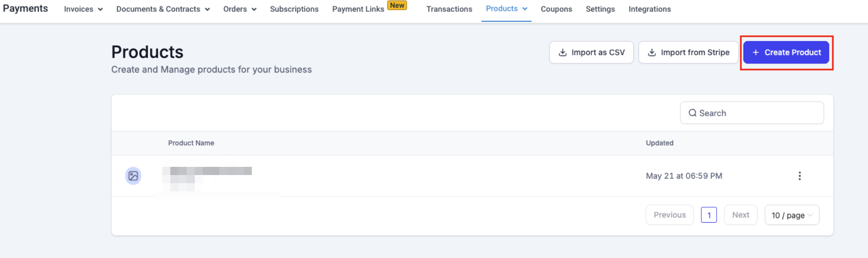Click the magnifier icon in the search box
The image size is (868, 258).
693,113
